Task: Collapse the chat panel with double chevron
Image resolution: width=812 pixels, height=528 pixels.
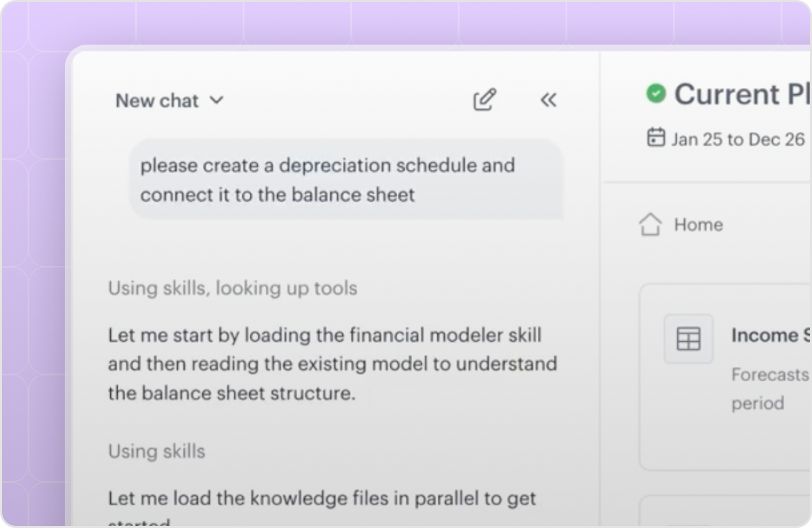Action: point(548,100)
